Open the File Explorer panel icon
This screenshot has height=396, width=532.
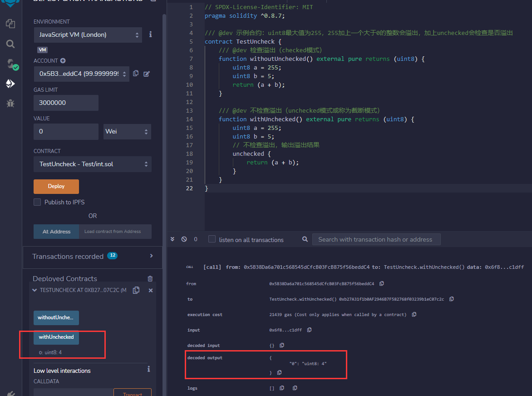coord(10,23)
